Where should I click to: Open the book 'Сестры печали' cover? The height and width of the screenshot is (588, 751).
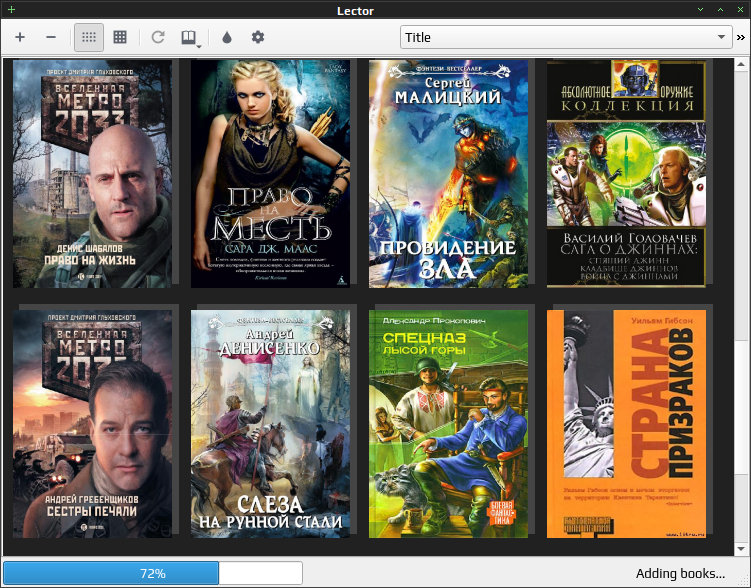coord(92,424)
